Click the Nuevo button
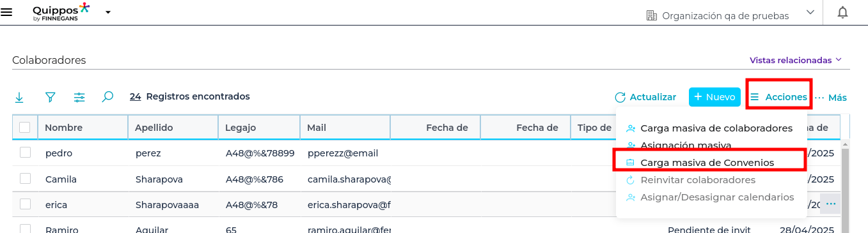 714,97
